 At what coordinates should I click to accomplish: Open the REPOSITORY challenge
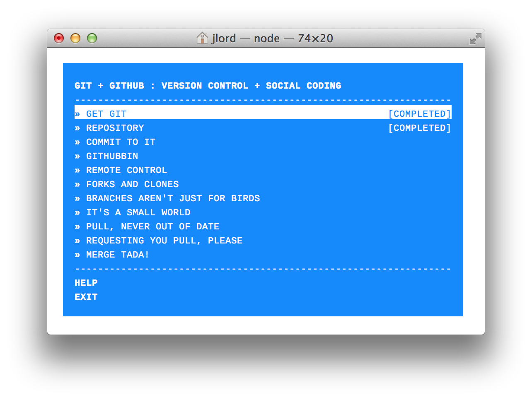[x=115, y=128]
